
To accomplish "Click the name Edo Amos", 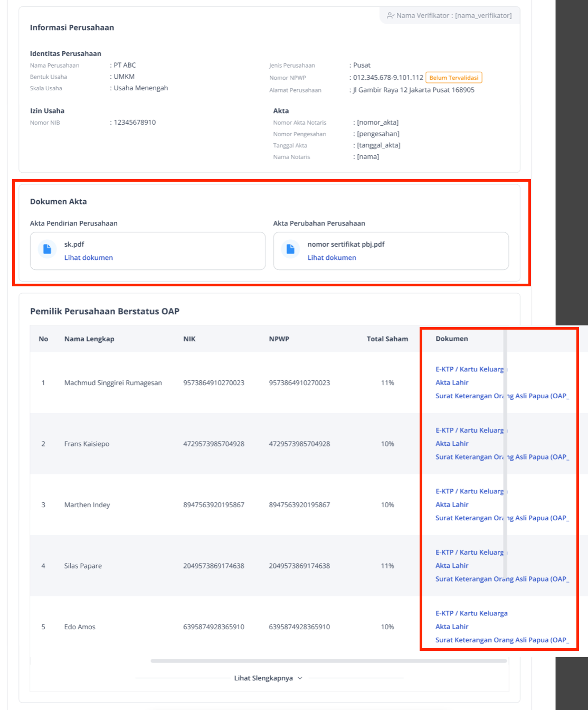I will coord(80,627).
